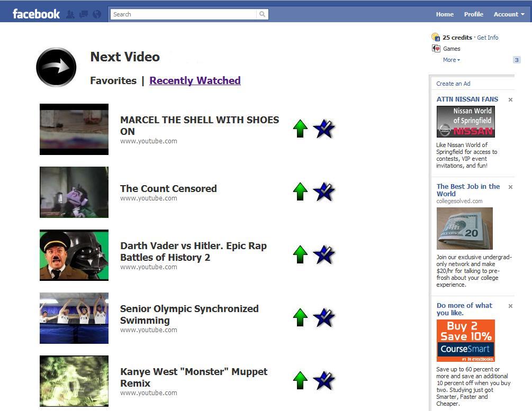The height and width of the screenshot is (411, 532).
Task: Open MARCEL THE SHELL WITH SHOES ON title
Action: pyautogui.click(x=200, y=125)
